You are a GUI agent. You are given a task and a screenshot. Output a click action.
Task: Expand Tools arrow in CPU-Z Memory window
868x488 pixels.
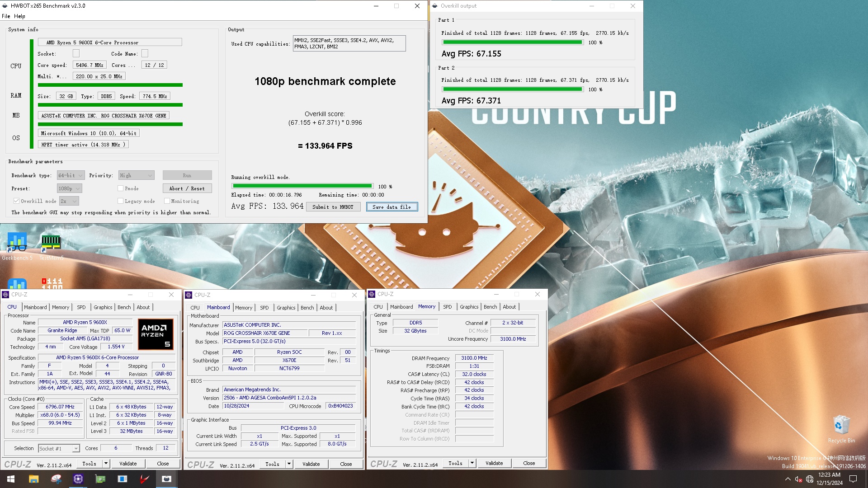[x=472, y=463]
